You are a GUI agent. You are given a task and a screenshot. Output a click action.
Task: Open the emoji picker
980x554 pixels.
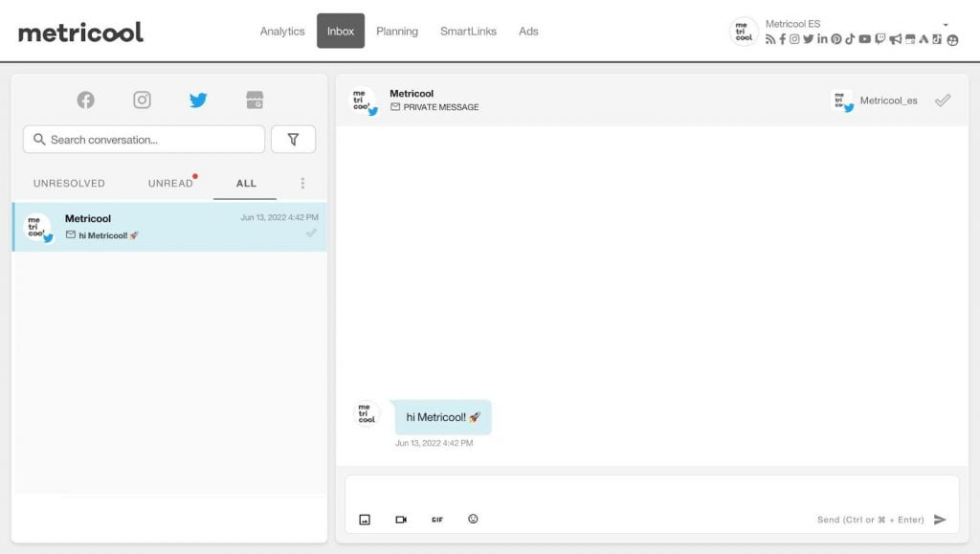(x=473, y=519)
